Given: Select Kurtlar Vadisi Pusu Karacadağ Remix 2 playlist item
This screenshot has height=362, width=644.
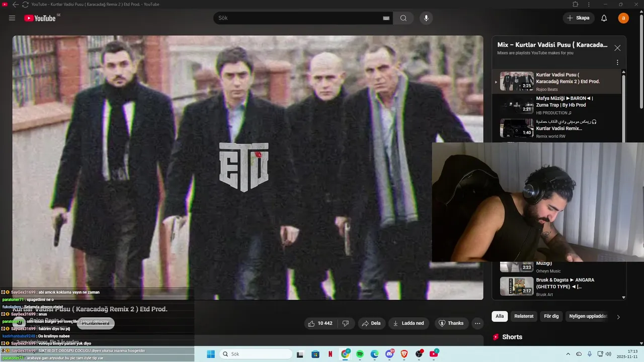Looking at the screenshot, I should pos(557,81).
